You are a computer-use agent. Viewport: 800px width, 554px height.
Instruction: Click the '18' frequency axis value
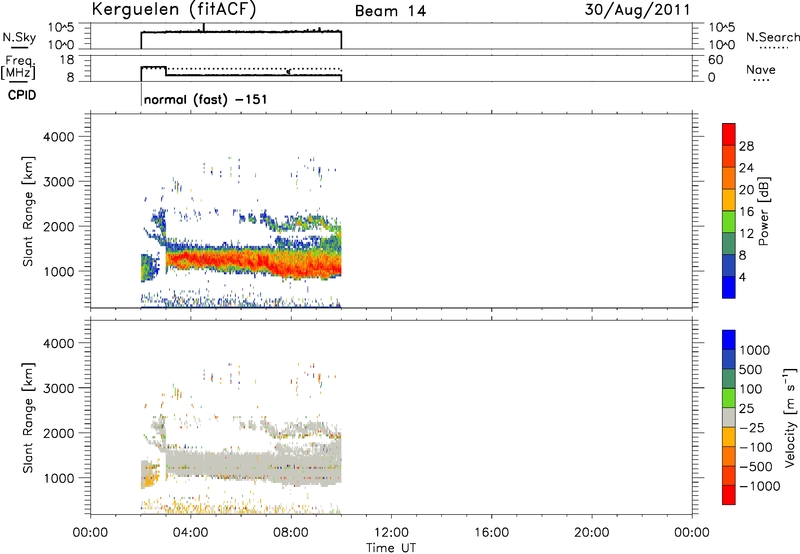click(67, 60)
